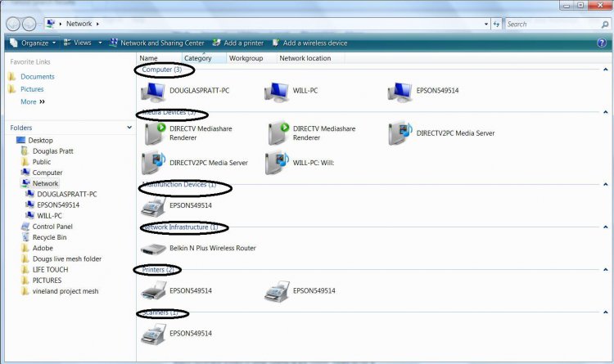Collapse the Multifunction Devices group arrow

click(605, 184)
